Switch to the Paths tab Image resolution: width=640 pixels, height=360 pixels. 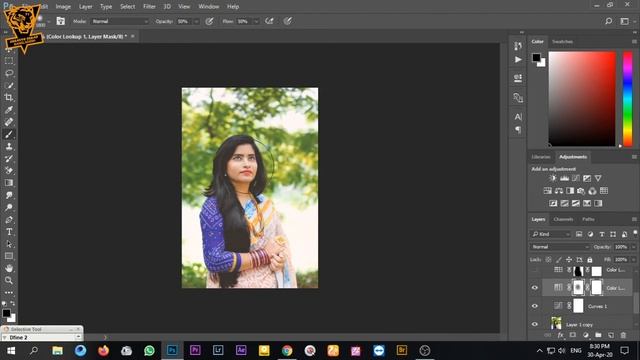[x=588, y=219]
